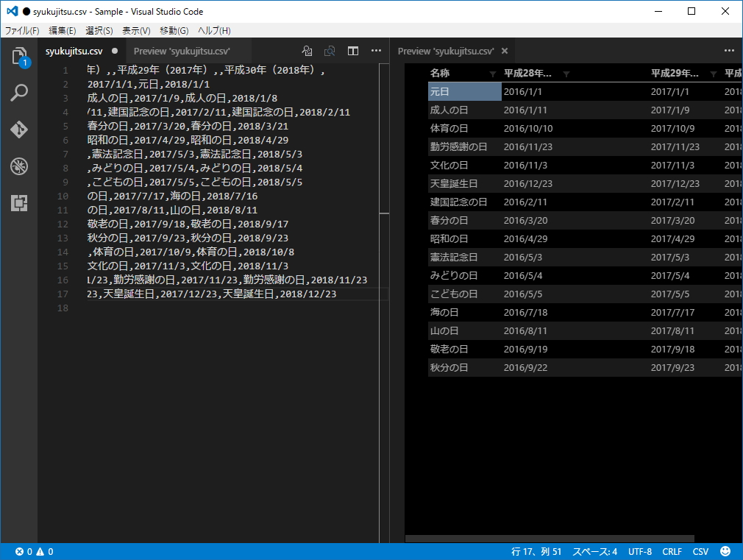Click スペース: 4 indentation setting
The image size is (743, 560).
594,551
